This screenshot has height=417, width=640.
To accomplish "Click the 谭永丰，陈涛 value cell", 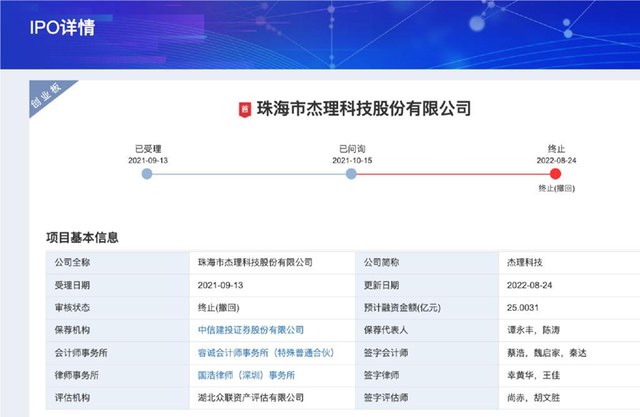I will pyautogui.click(x=569, y=330).
